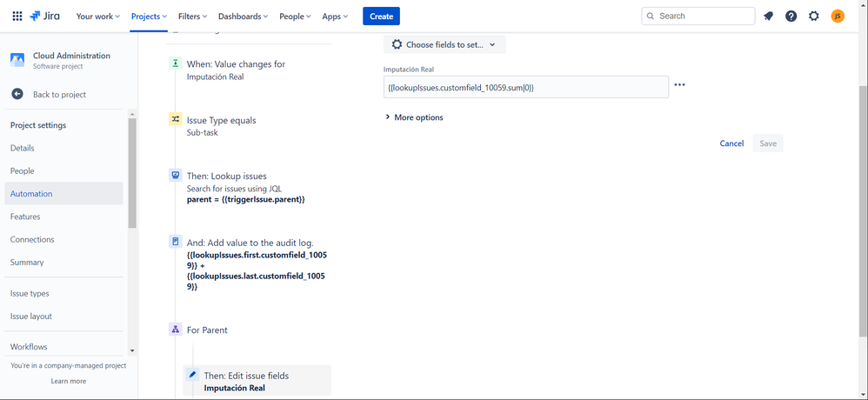
Task: Click the sidebar scrollbar up arrow
Action: (x=131, y=115)
